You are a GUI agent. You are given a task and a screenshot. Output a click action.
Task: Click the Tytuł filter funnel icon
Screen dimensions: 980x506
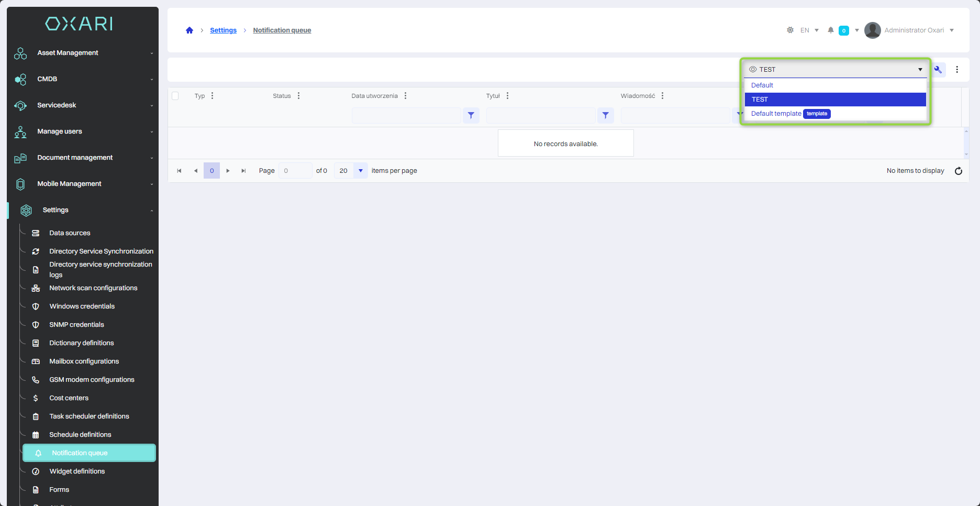[605, 115]
